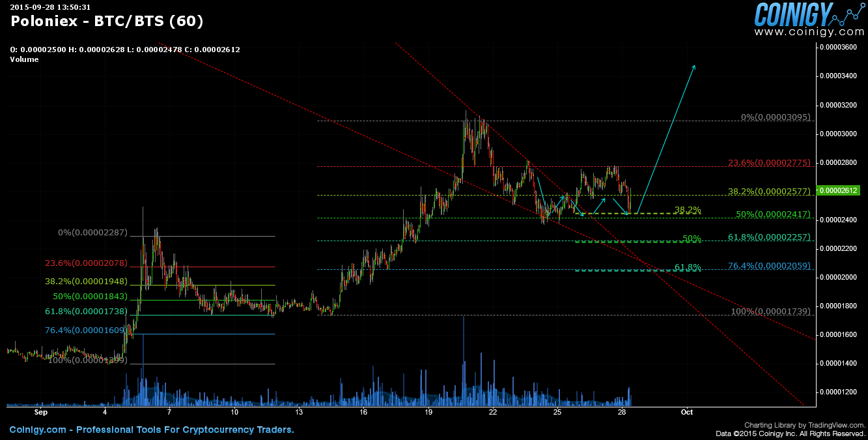Select the 0%(0.00002287) Fibonacci label
This screenshot has height=440, width=868.
(93, 233)
